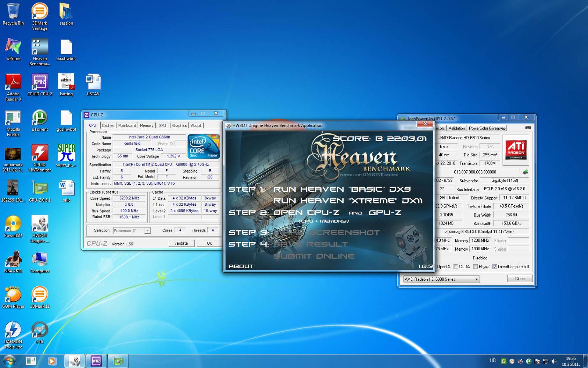
Task: Open the 3DMark Vantage desktop shortcut
Action: (x=40, y=17)
